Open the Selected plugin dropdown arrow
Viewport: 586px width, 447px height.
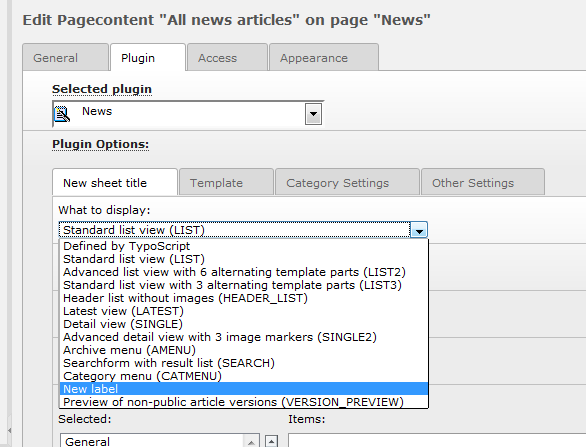tap(314, 114)
